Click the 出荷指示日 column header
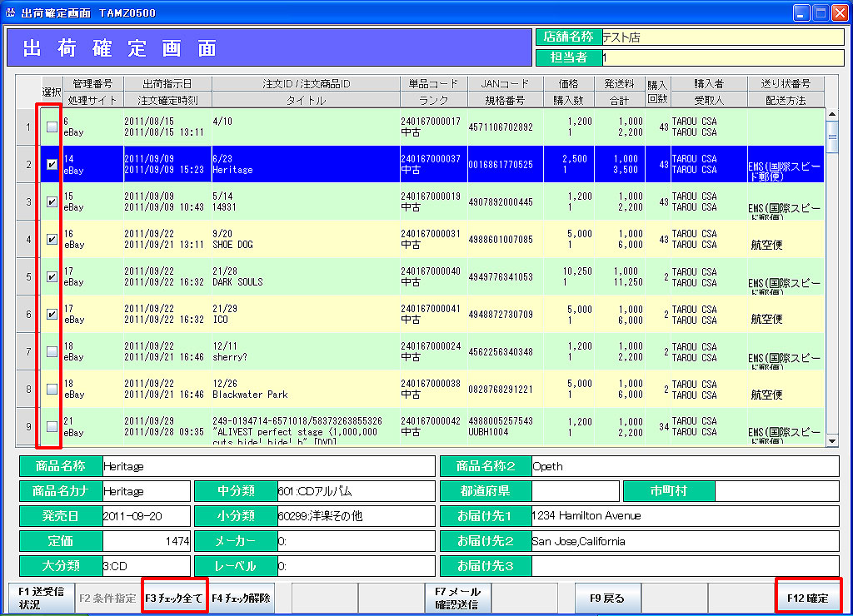 pos(168,84)
